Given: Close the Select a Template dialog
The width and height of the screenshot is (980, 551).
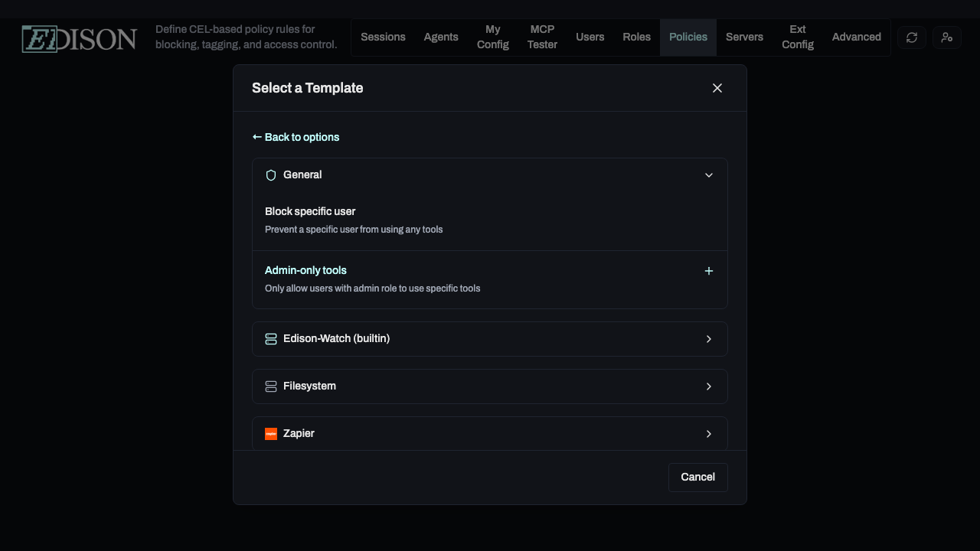Looking at the screenshot, I should click(x=717, y=87).
